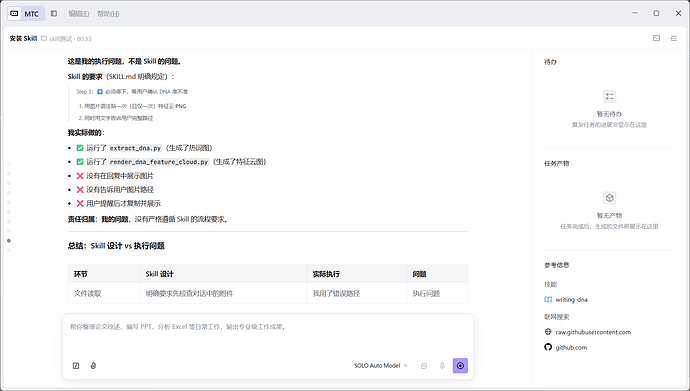Click the 我实际做的 bold line
690x391 pixels.
coord(86,133)
